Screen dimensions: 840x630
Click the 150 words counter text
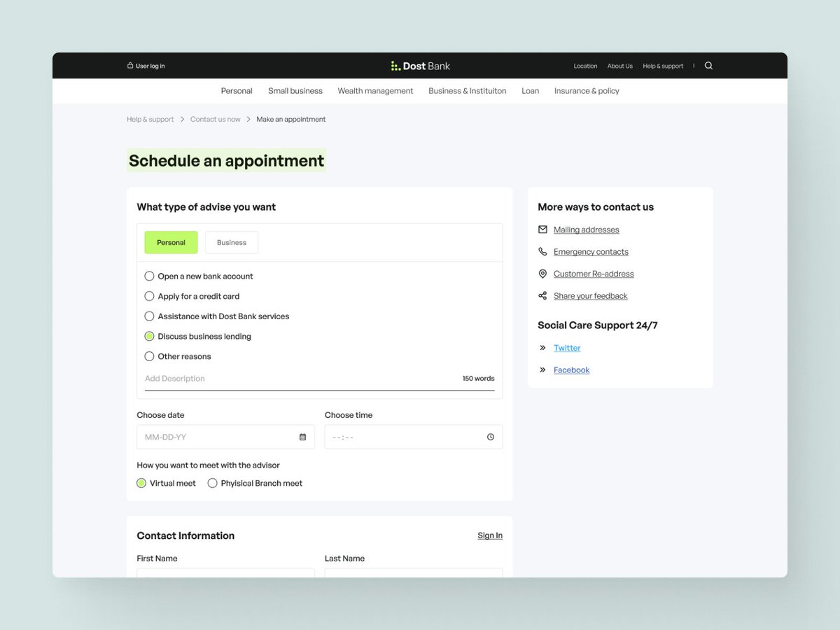click(478, 379)
